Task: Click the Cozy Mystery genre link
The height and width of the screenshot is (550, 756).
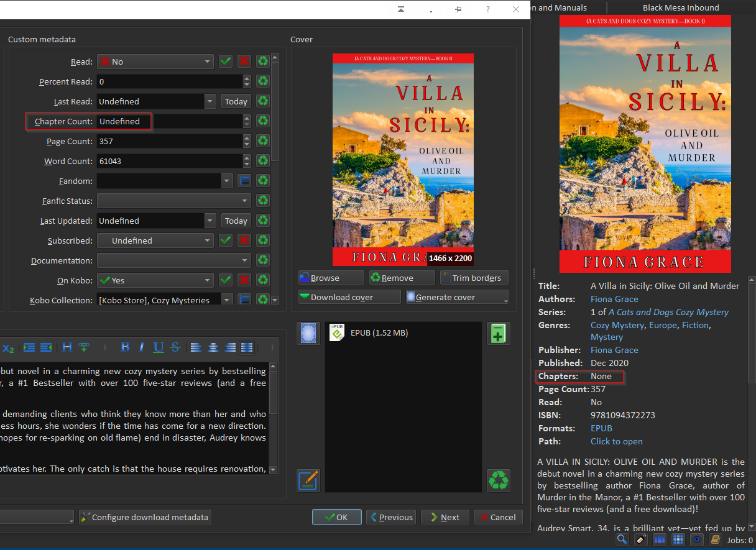Action: (x=618, y=325)
